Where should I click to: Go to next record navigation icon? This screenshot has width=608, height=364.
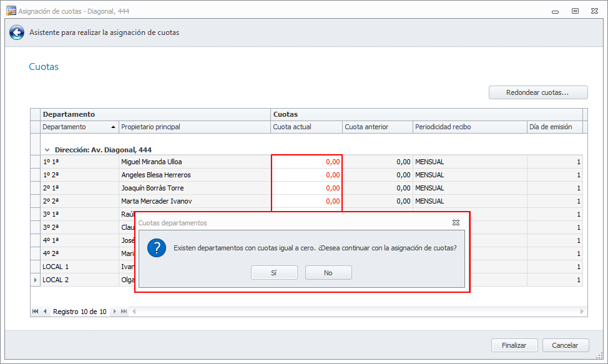(114, 312)
